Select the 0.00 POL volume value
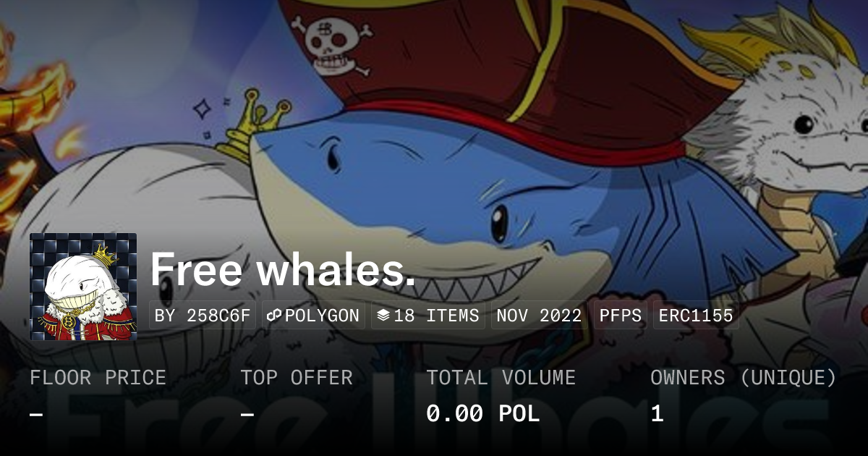The width and height of the screenshot is (868, 456). [x=482, y=414]
